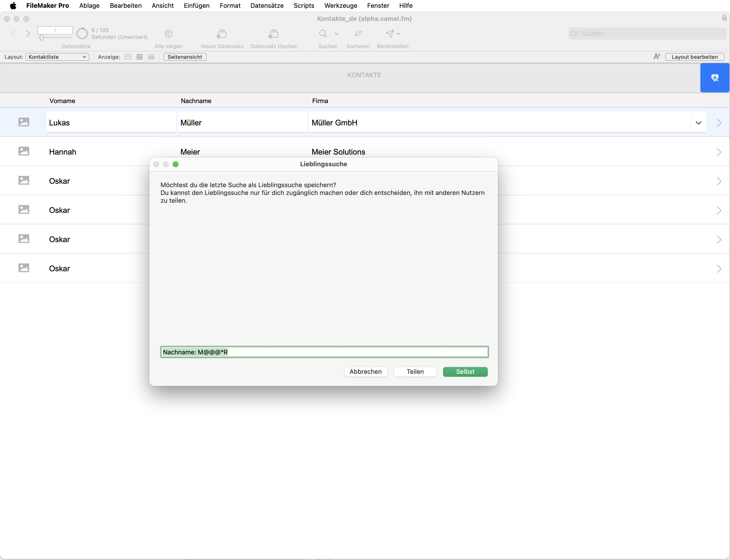Viewport: 730px width, 560px height.
Task: Click photo placeholder in Hannah row
Action: coord(24,151)
